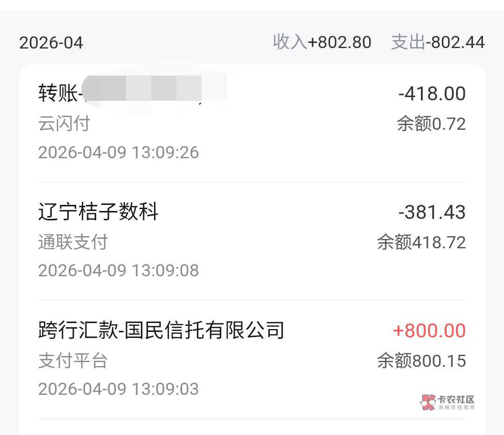The height and width of the screenshot is (435, 504).
Task: Tap the 余额418.72 balance text
Action: tap(421, 242)
